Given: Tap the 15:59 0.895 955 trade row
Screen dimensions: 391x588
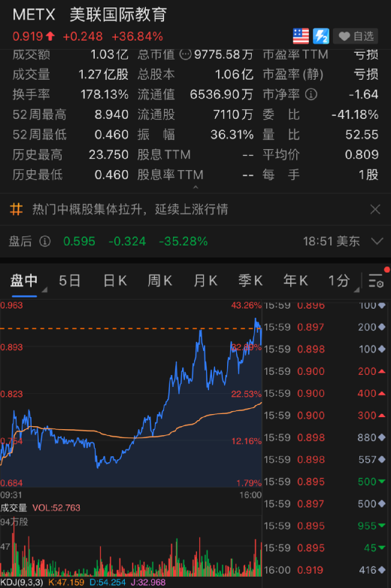Looking at the screenshot, I should (x=325, y=526).
